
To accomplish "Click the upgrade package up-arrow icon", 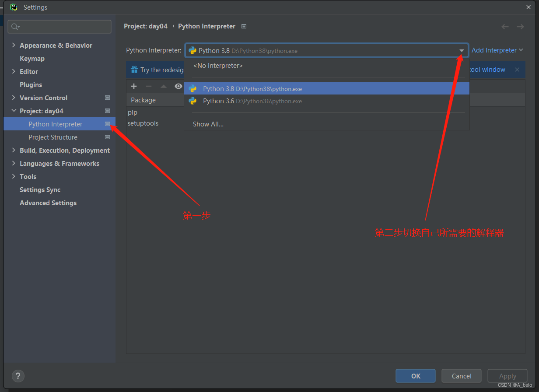I will pos(164,86).
